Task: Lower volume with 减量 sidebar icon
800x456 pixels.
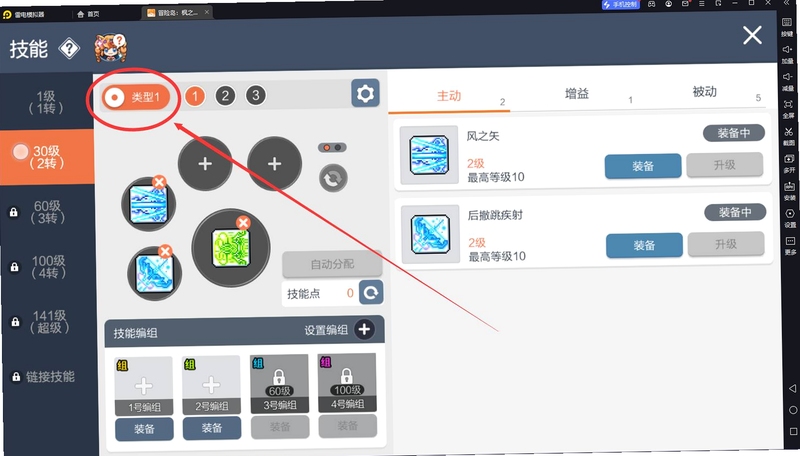Action: pos(788,81)
